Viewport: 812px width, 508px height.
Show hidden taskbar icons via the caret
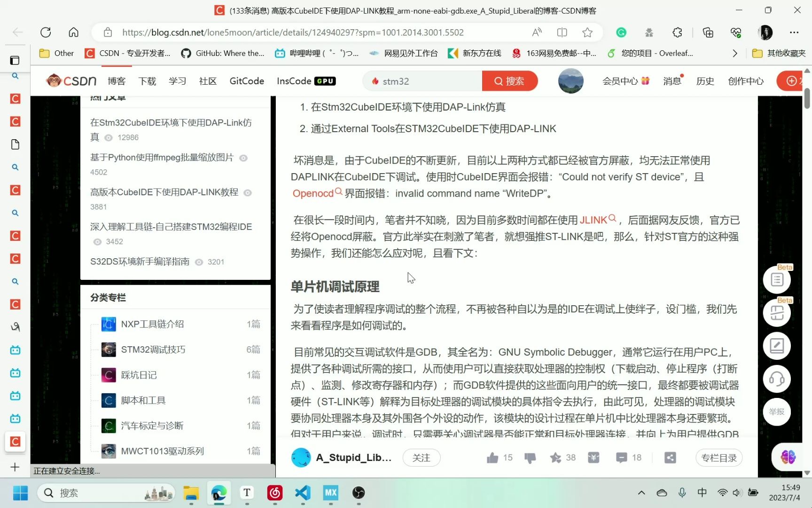[x=641, y=492]
